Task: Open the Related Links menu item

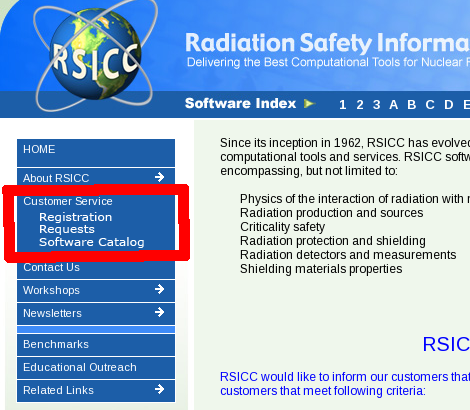Action: click(96, 390)
